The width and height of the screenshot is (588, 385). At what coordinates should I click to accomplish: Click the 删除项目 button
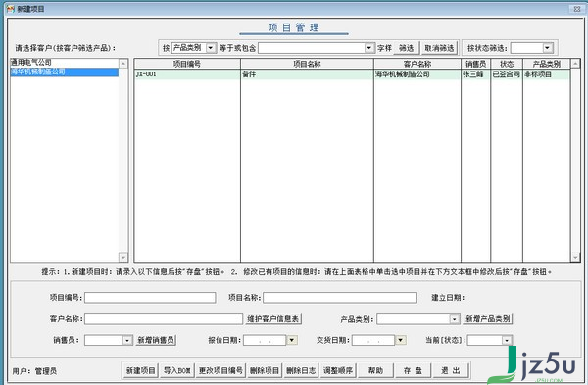[265, 370]
